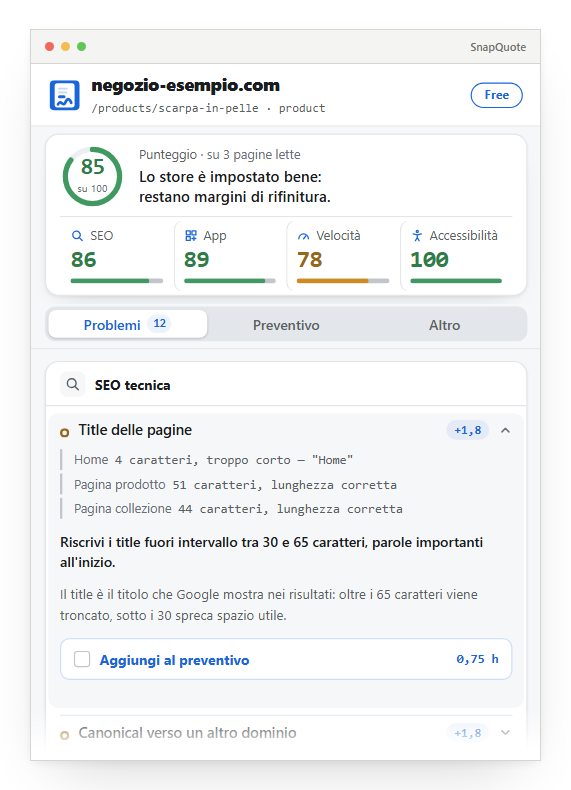Click the Velocità orange progress bar

pyautogui.click(x=343, y=281)
